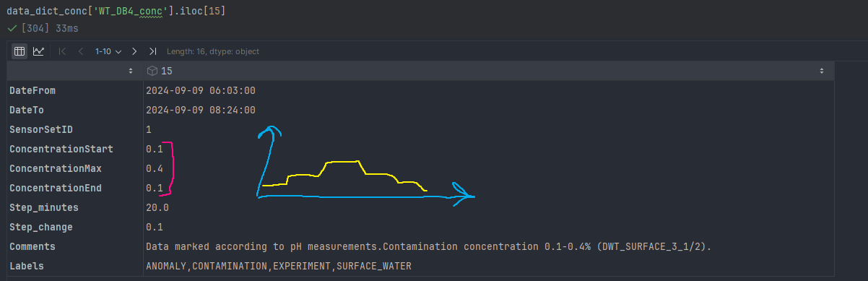Open the chart view icon
The height and width of the screenshot is (281, 868).
(38, 51)
